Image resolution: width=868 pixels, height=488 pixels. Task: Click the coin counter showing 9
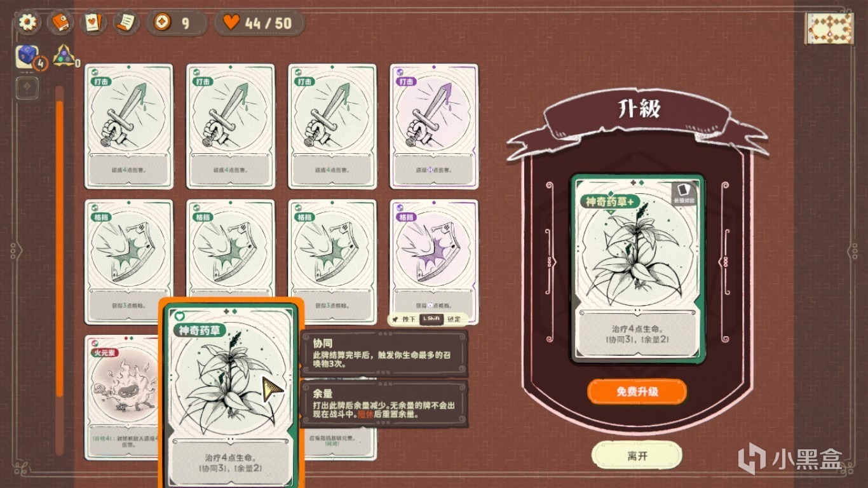click(x=177, y=23)
